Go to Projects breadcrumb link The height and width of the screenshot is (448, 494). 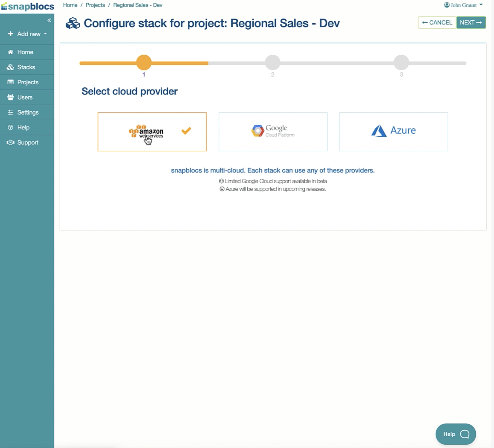pos(95,5)
